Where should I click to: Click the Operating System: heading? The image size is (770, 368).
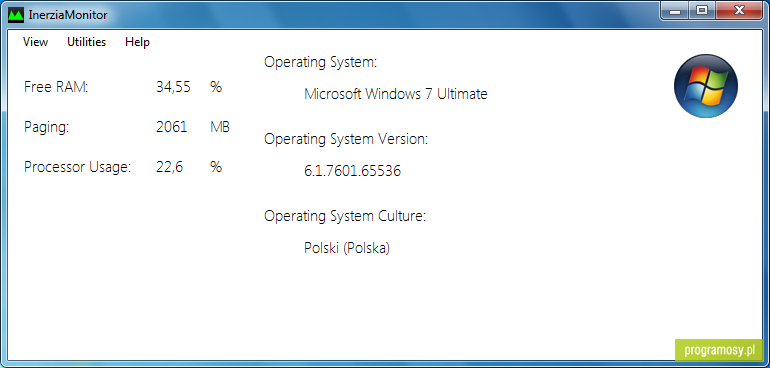click(x=321, y=62)
